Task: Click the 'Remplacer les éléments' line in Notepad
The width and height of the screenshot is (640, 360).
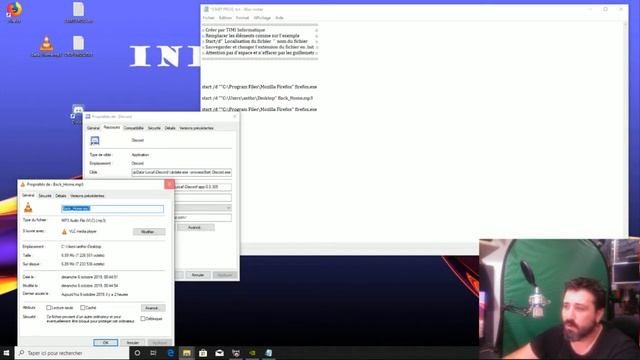Action: pos(252,36)
